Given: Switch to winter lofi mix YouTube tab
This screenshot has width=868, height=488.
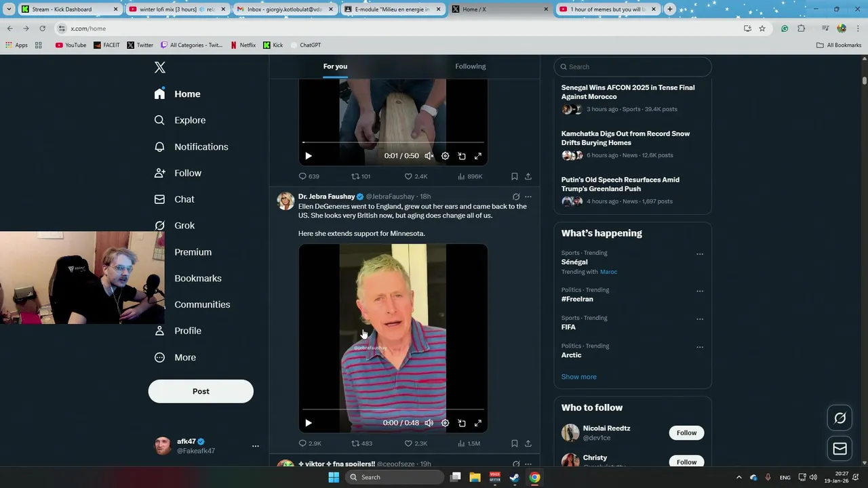Looking at the screenshot, I should click(x=177, y=9).
